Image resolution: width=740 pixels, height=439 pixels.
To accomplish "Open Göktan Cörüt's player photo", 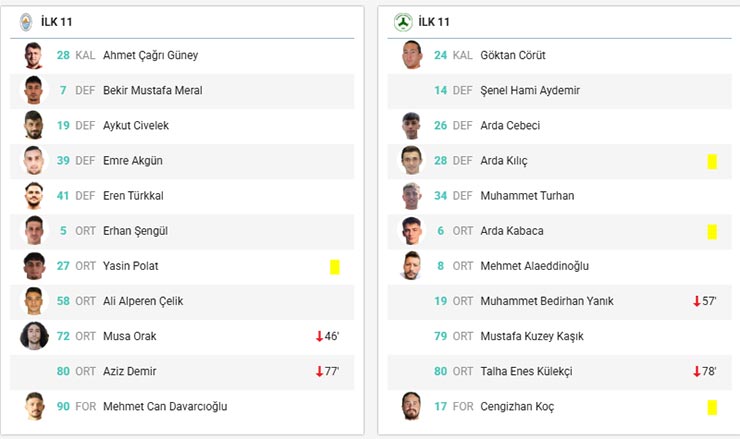I will 412,55.
